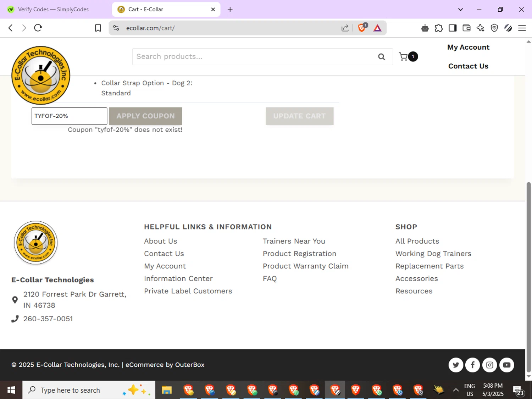Reload the ecollar.com cart page
Viewport: 532px width, 399px height.
click(x=38, y=28)
